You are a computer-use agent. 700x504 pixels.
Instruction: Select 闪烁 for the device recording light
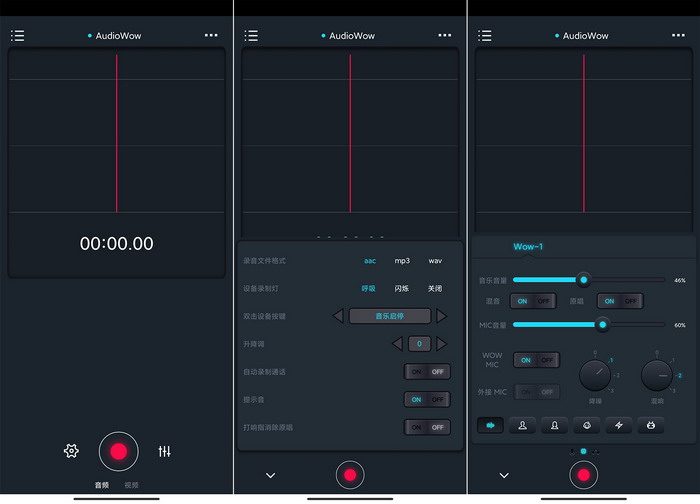pyautogui.click(x=402, y=288)
